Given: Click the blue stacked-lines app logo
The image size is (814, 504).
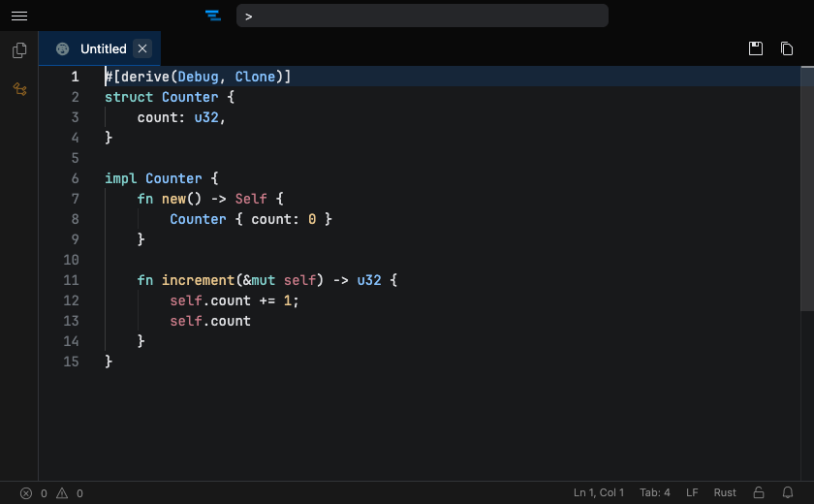Looking at the screenshot, I should [213, 16].
